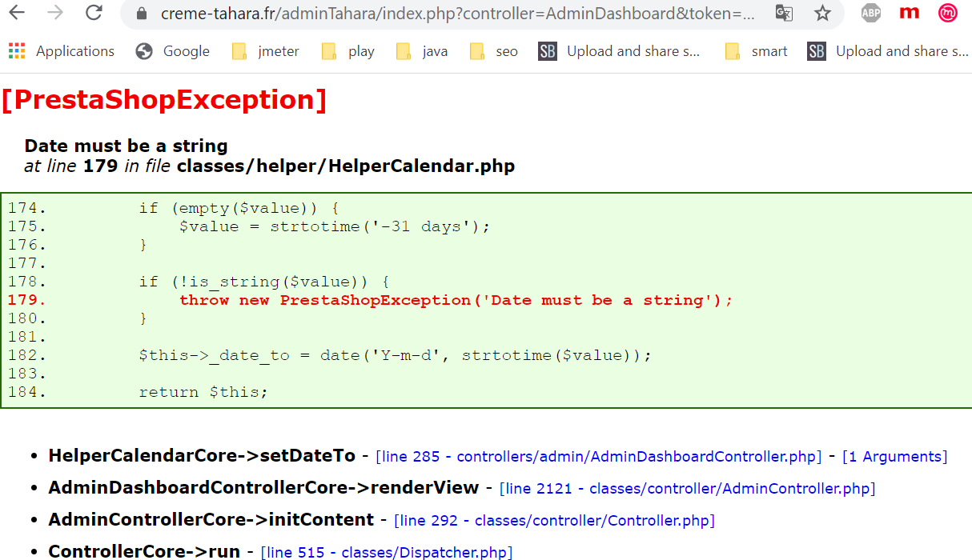Click code line 175 with strtotime('-31 days')

(x=334, y=226)
